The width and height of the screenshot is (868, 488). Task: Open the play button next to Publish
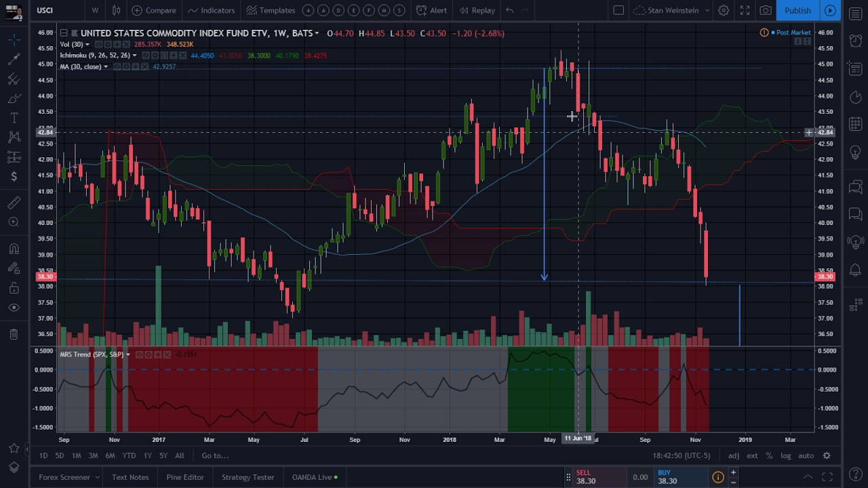830,10
